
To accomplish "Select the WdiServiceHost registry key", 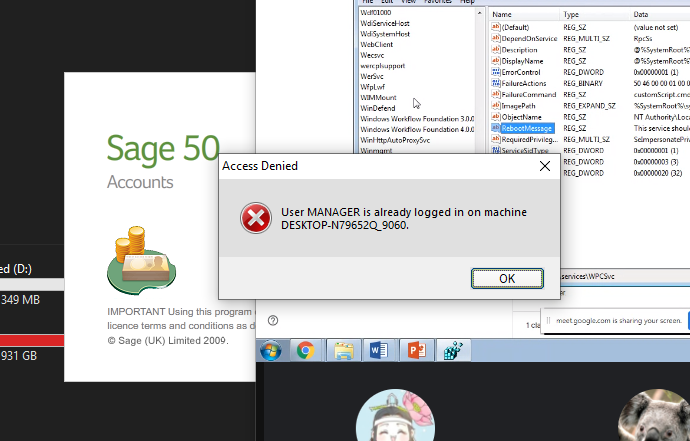I will (385, 23).
